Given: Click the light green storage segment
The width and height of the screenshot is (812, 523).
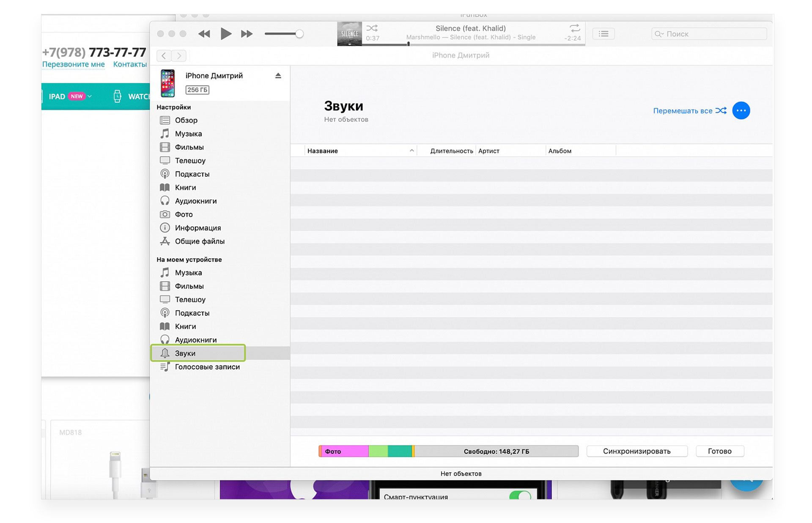Looking at the screenshot, I should (x=378, y=452).
